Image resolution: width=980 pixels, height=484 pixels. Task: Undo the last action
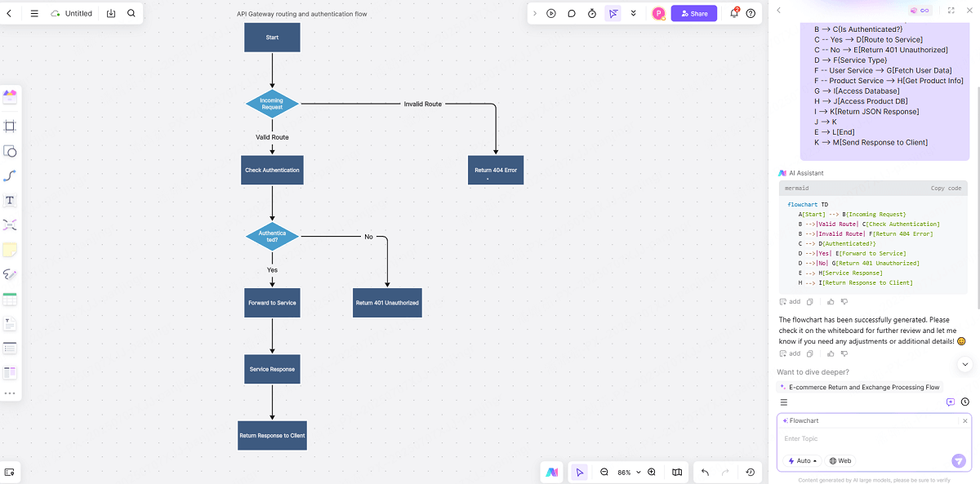pyautogui.click(x=705, y=472)
